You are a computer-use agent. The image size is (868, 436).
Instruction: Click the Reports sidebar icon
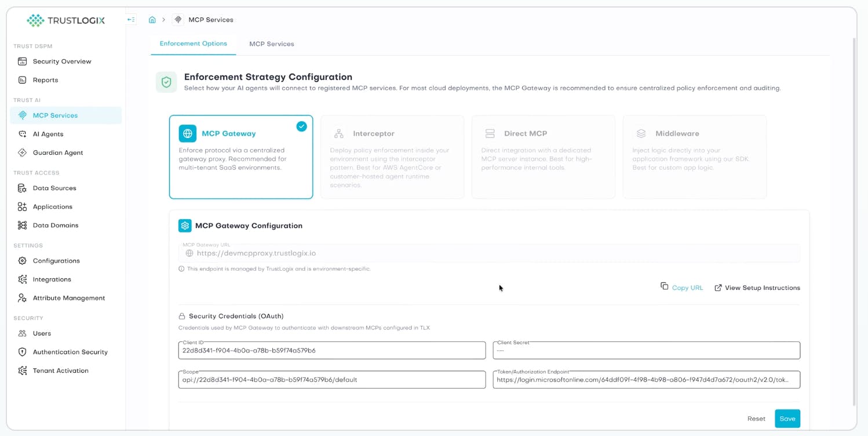23,80
